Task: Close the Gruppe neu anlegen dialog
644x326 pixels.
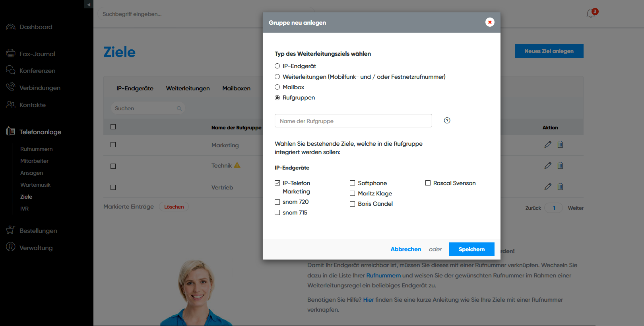Action: [490, 22]
